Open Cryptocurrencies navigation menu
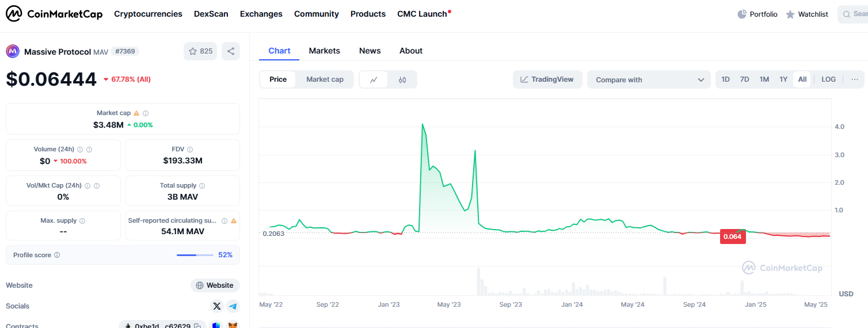 [148, 14]
